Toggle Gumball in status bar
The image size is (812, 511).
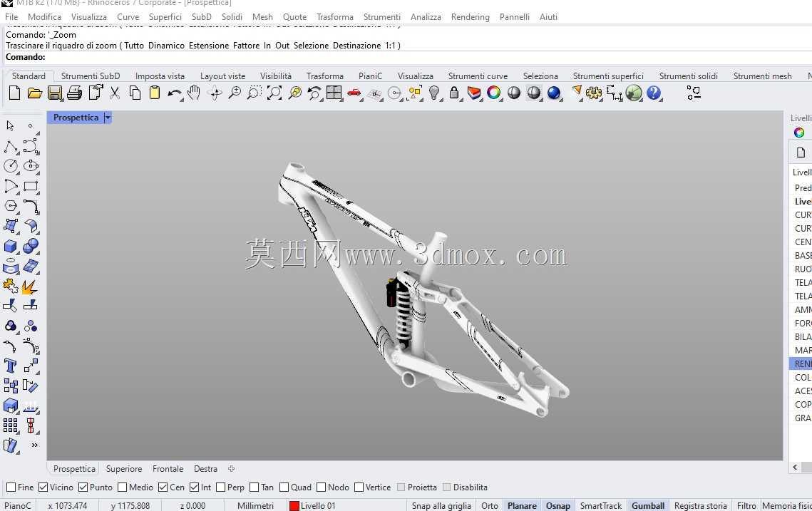point(648,505)
